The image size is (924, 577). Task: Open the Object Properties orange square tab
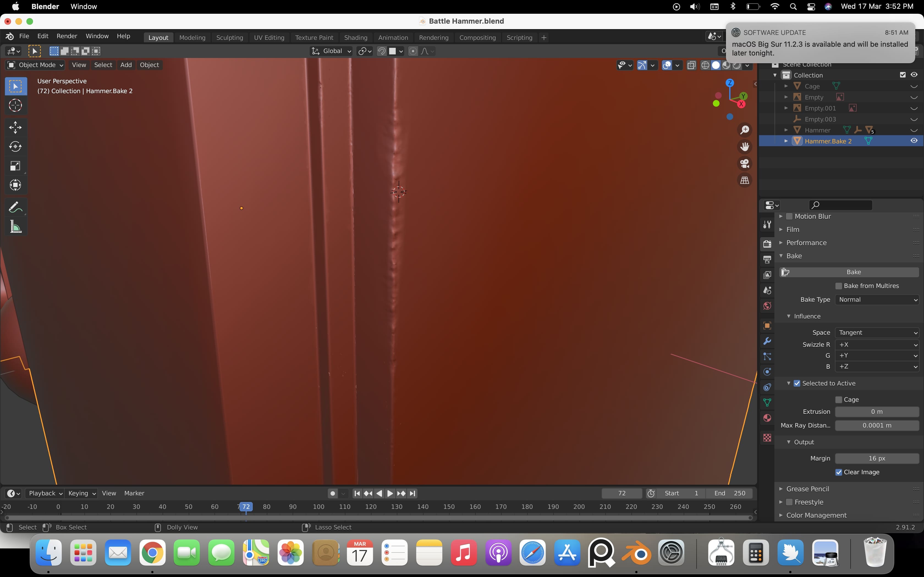pyautogui.click(x=767, y=325)
